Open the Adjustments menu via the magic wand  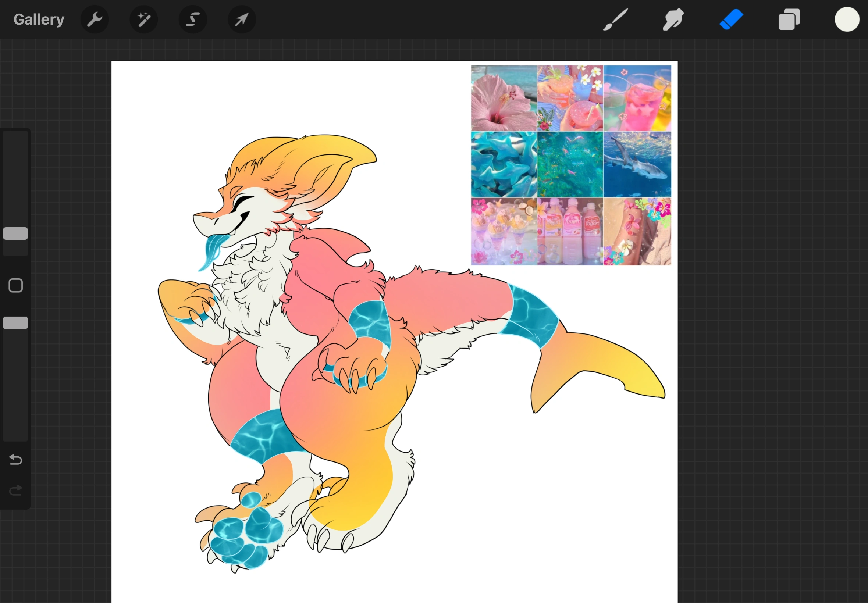click(143, 19)
